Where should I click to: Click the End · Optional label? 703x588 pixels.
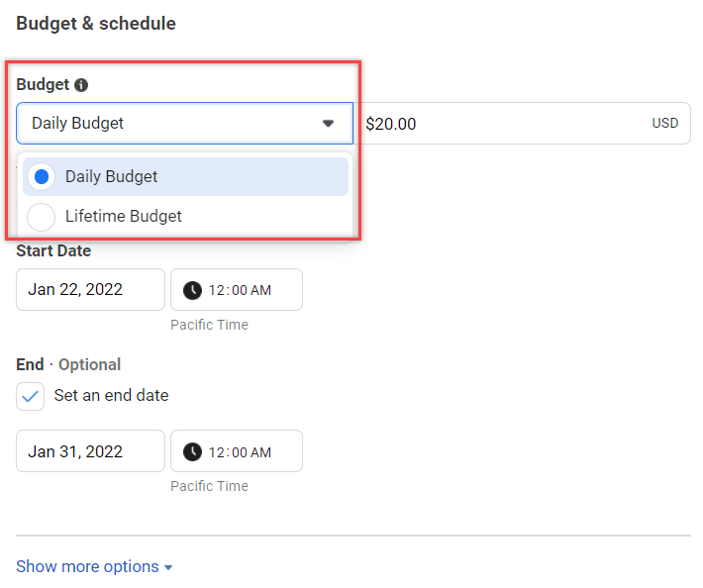(x=68, y=364)
